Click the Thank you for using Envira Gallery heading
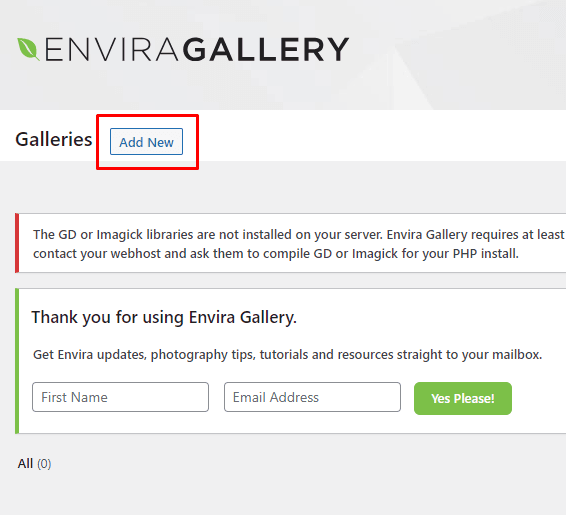Screen dimensions: 566x515 164,318
